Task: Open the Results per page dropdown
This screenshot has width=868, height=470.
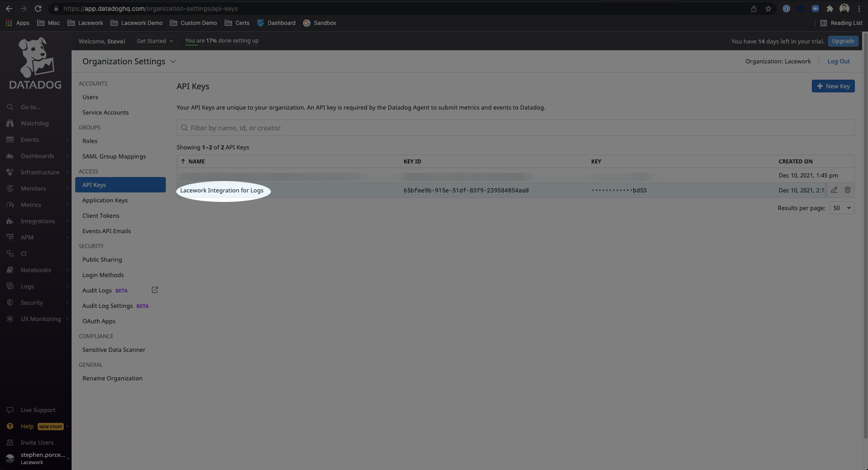Action: tap(841, 208)
